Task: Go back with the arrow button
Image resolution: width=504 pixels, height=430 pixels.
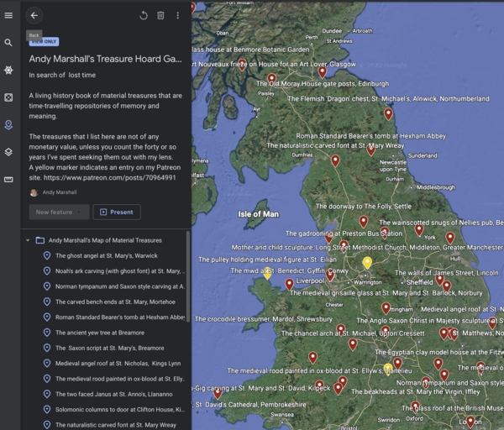Action: (34, 15)
